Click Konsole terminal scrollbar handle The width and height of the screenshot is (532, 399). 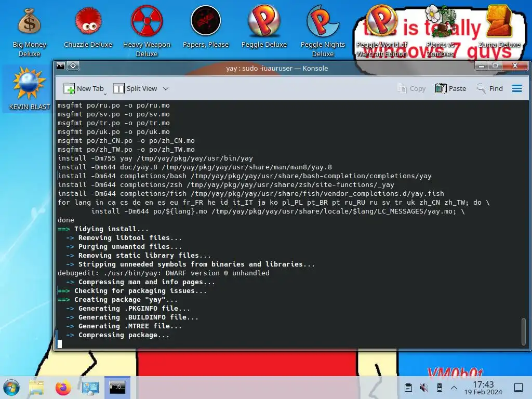tap(524, 331)
